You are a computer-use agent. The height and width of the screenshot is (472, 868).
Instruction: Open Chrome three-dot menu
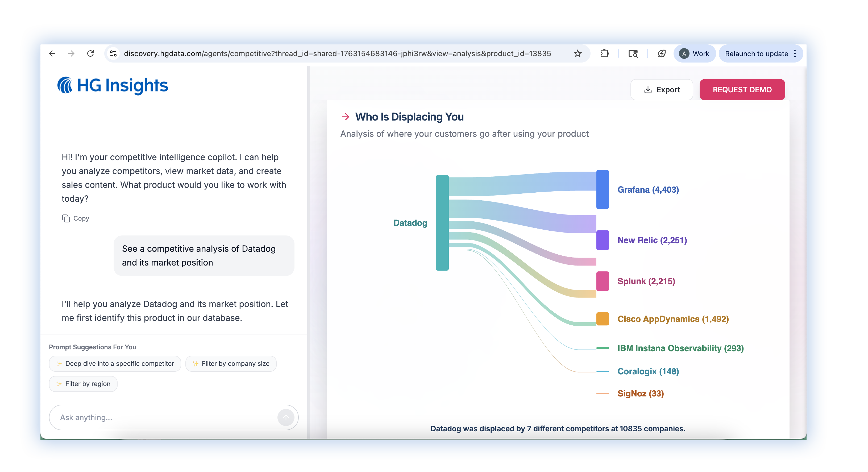pyautogui.click(x=795, y=53)
